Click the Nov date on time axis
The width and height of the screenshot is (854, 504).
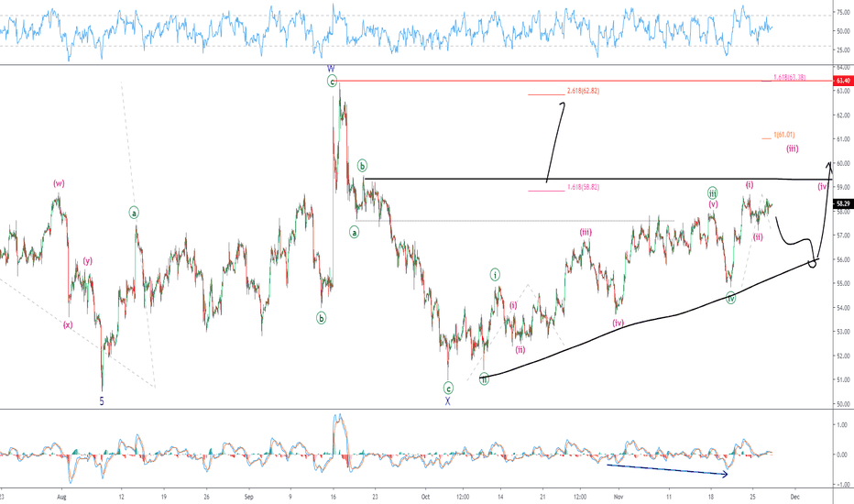pos(619,497)
